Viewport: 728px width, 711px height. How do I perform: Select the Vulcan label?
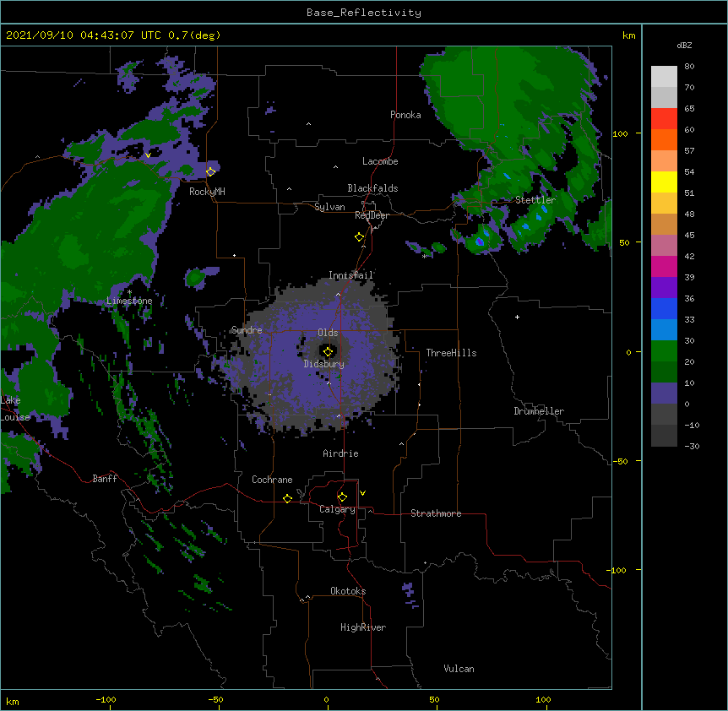459,669
